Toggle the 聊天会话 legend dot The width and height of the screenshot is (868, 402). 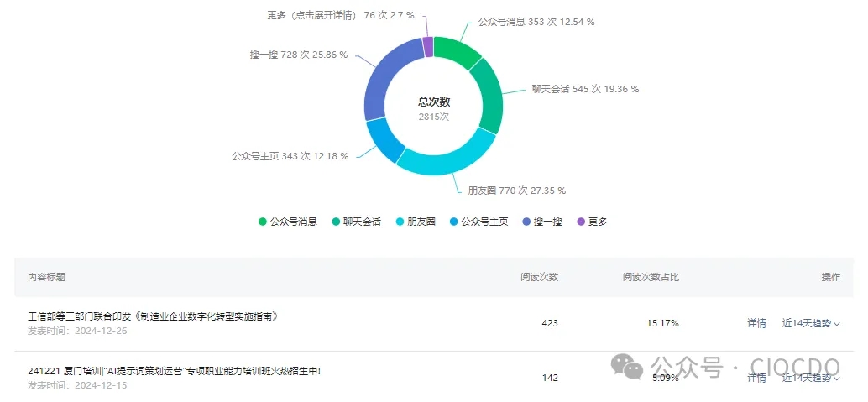(x=336, y=222)
